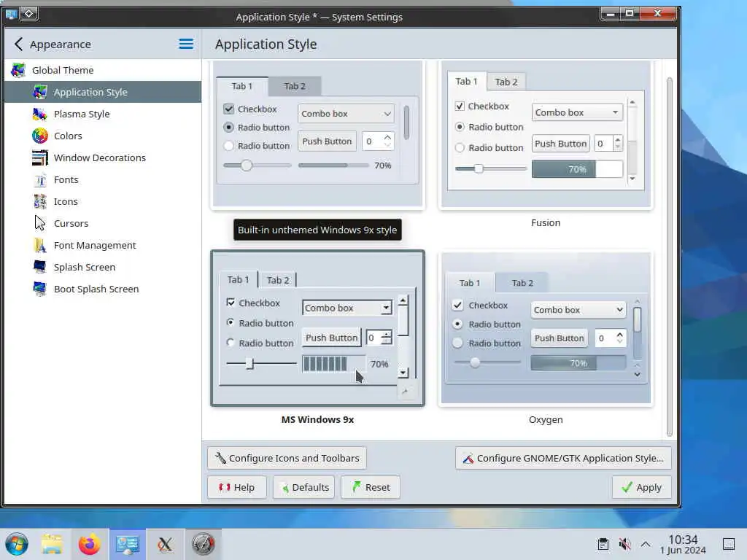Open the Colors wheel icon
The width and height of the screenshot is (747, 560).
40,136
